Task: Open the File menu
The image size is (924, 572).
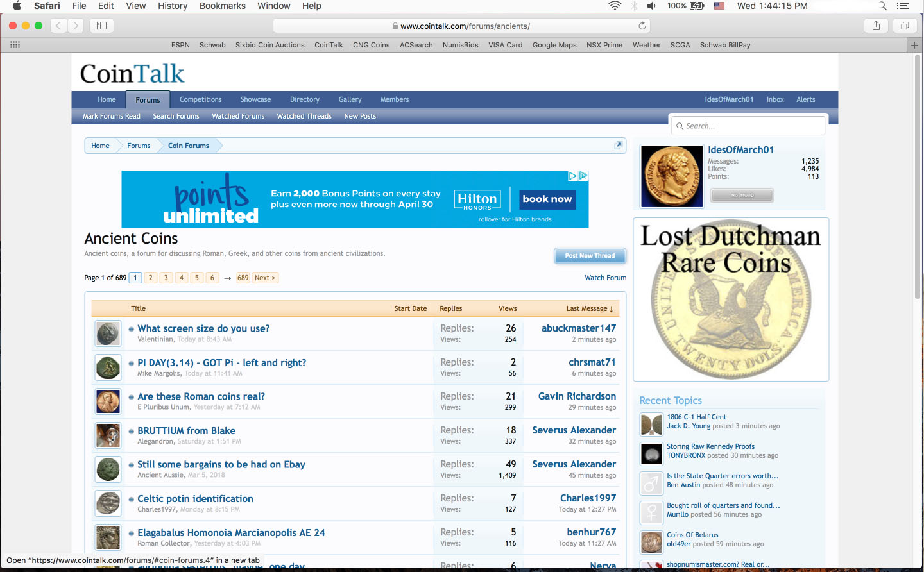Action: [x=79, y=6]
